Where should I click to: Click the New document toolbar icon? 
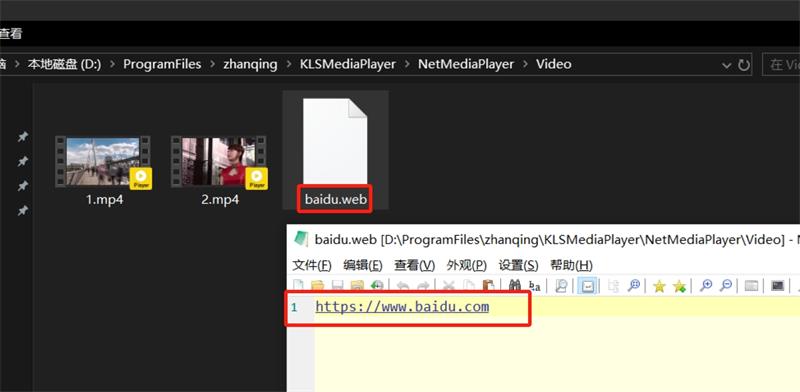(x=298, y=286)
